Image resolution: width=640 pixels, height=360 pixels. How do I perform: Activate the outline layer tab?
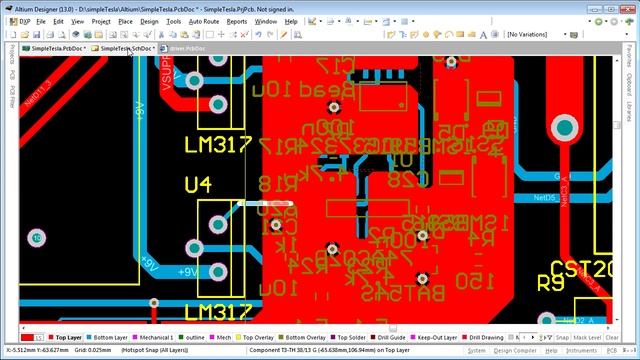click(192, 338)
